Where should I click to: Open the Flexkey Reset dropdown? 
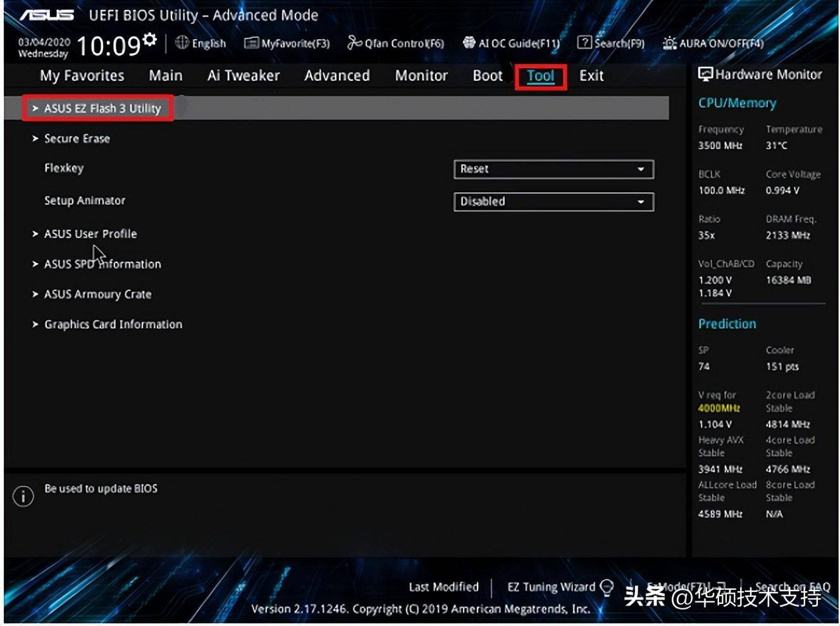pos(553,169)
